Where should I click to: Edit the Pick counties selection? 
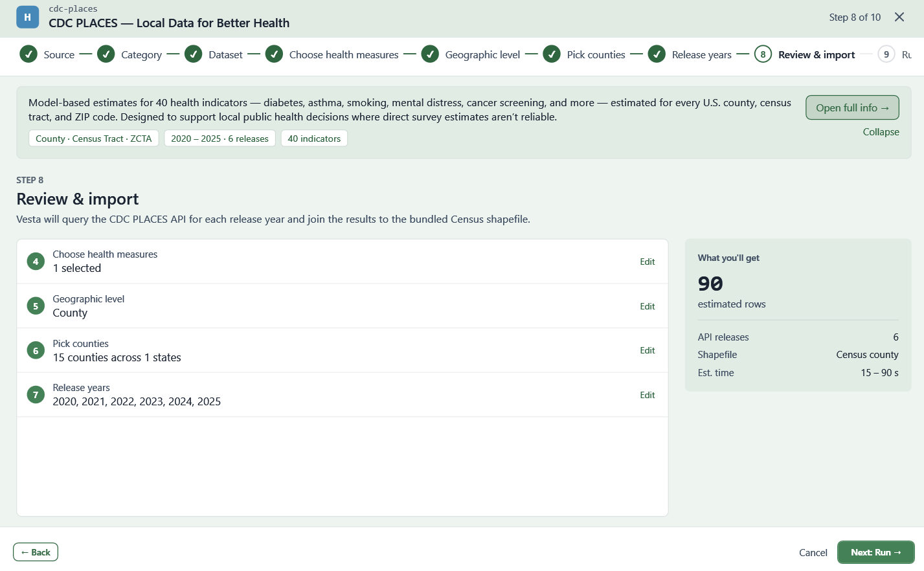click(x=648, y=350)
